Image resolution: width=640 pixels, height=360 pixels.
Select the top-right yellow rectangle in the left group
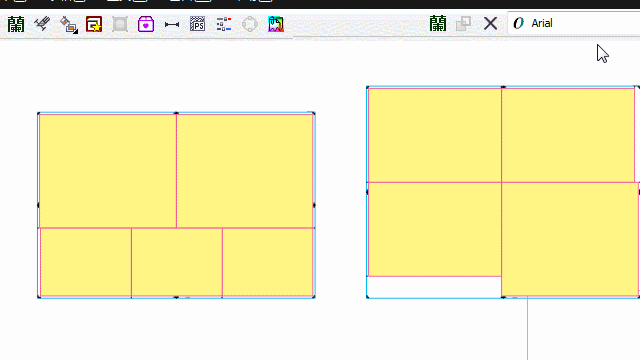[x=245, y=171]
